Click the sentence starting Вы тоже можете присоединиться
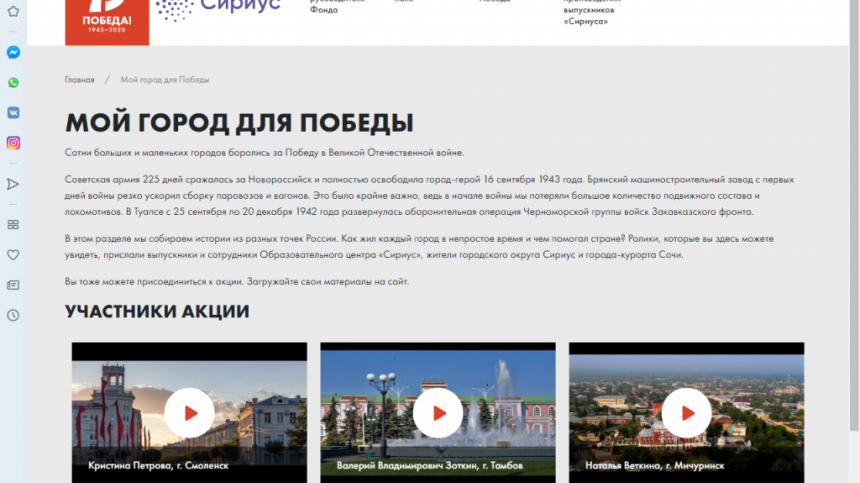The width and height of the screenshot is (860, 483). [x=237, y=282]
